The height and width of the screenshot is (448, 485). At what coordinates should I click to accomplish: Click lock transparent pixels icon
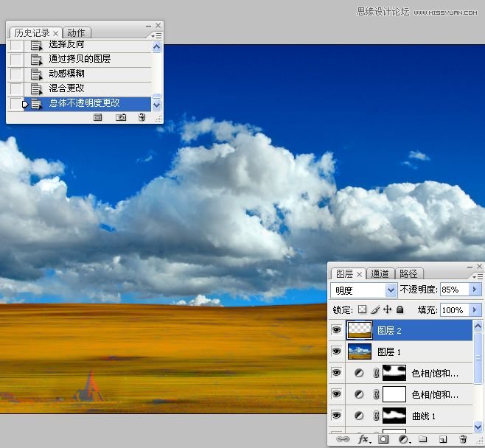[362, 309]
